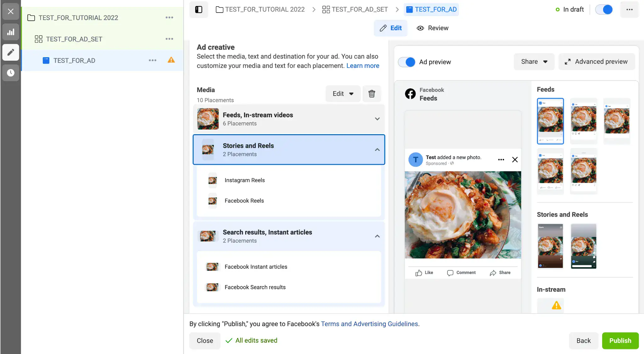Turn off the Ad preview toggle
This screenshot has width=644, height=354.
click(x=407, y=62)
